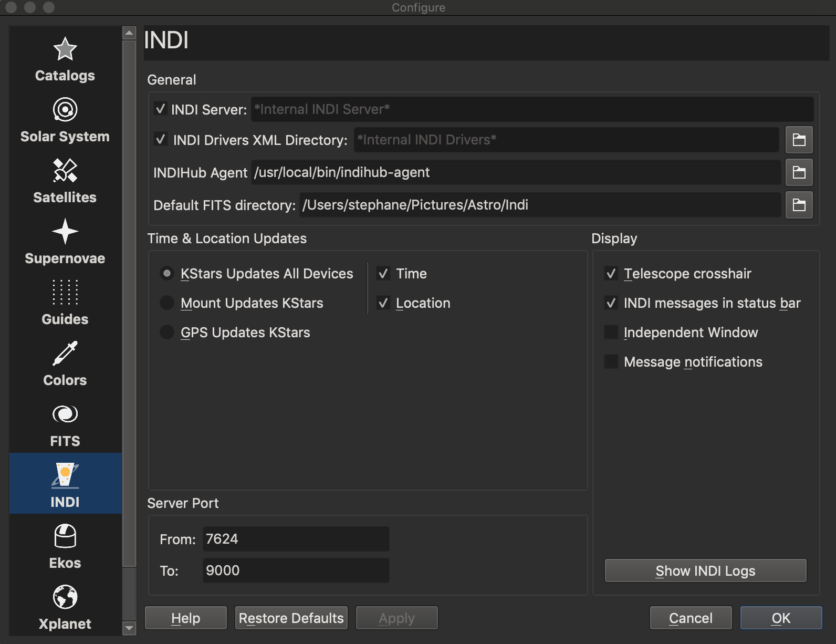
Task: Open the Catalogs settings star icon
Action: [65, 49]
